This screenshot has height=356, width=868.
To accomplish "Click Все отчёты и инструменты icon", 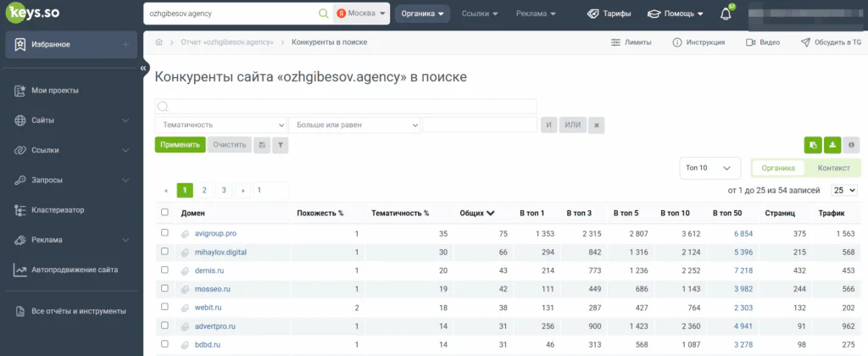I will click(20, 311).
